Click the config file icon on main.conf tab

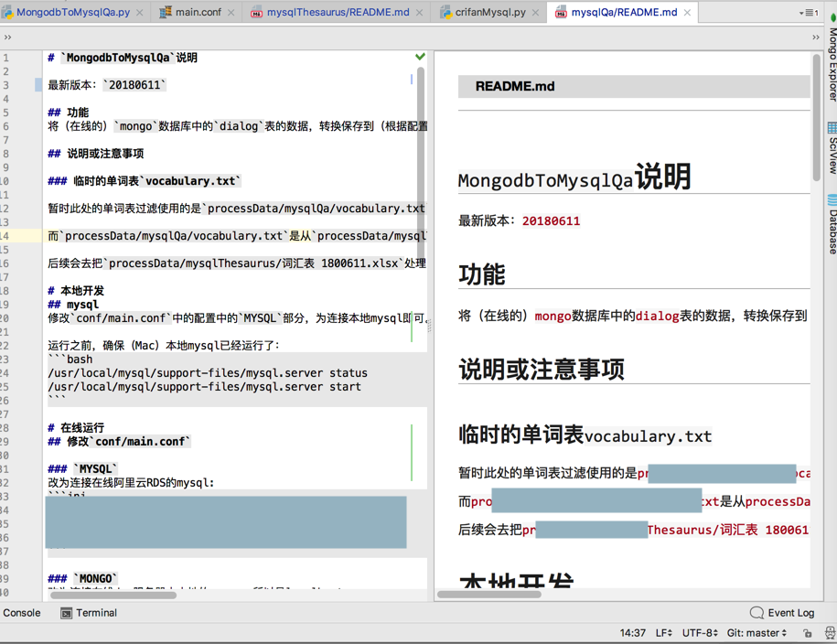pyautogui.click(x=166, y=12)
